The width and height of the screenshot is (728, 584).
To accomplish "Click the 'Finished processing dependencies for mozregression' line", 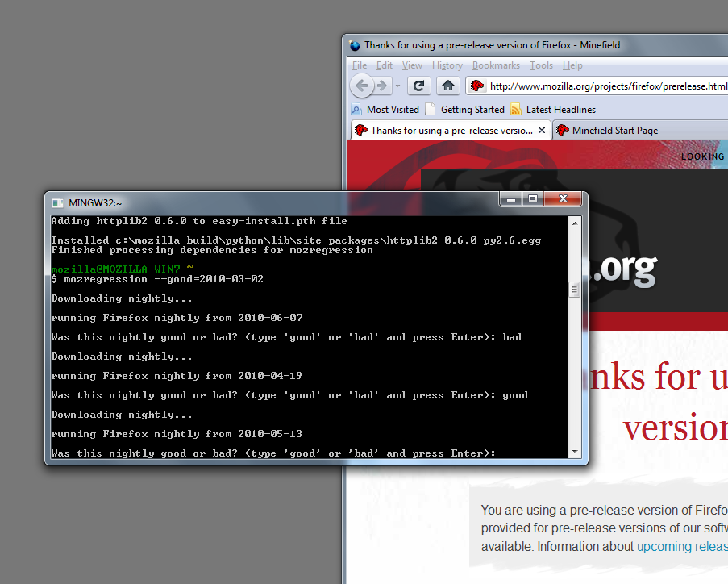I will click(x=212, y=250).
